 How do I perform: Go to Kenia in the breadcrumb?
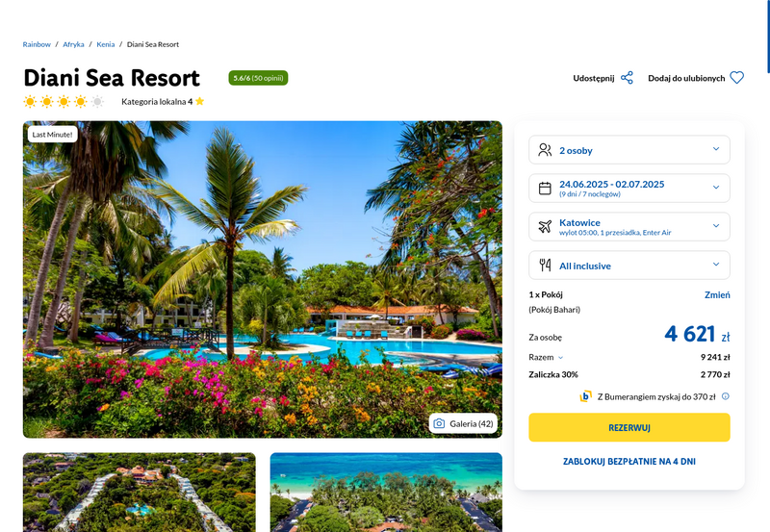pyautogui.click(x=106, y=44)
